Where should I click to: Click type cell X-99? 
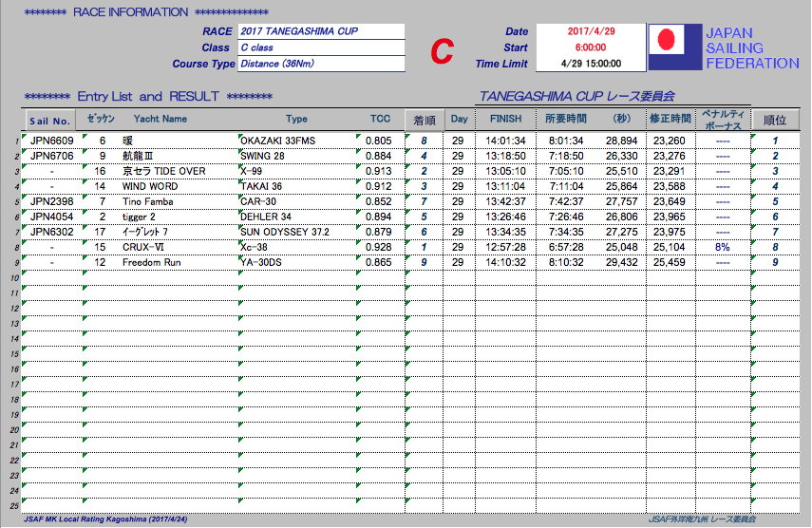pyautogui.click(x=251, y=171)
